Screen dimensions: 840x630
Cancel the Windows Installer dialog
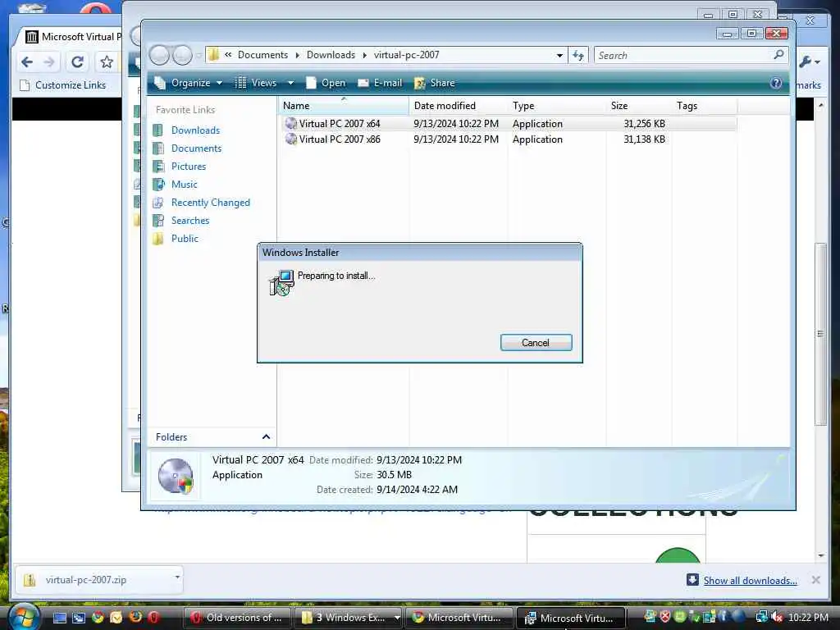536,343
